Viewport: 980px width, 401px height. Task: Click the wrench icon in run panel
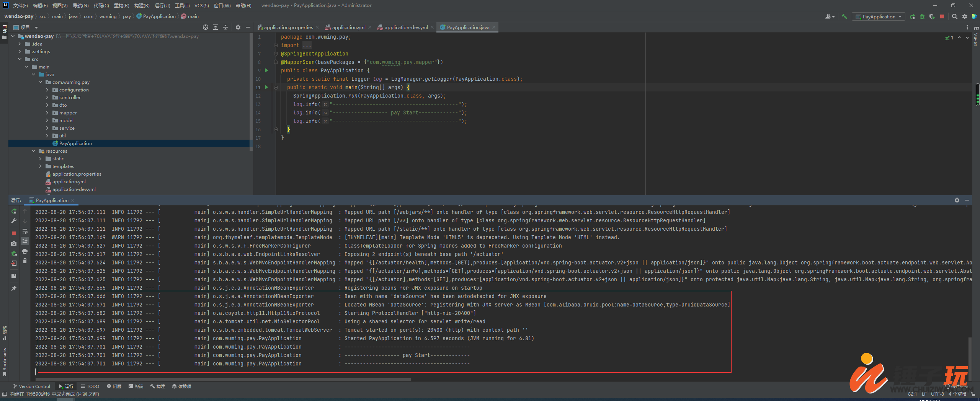[x=14, y=221]
